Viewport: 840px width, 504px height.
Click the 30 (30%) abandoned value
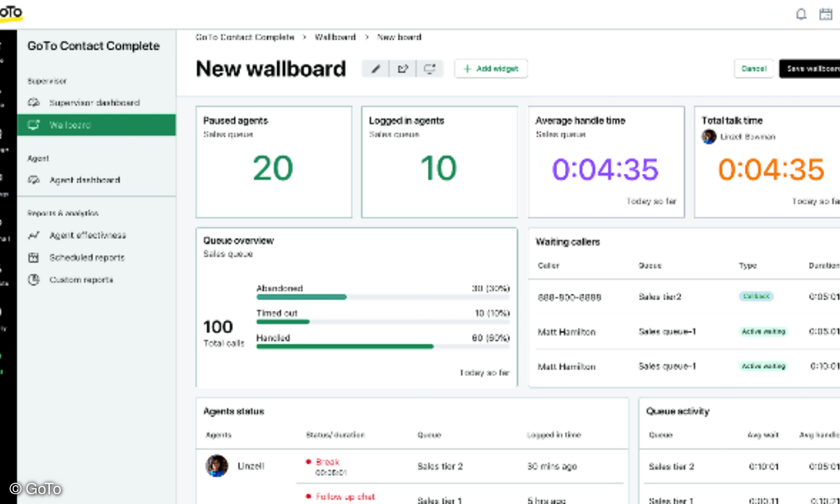491,288
